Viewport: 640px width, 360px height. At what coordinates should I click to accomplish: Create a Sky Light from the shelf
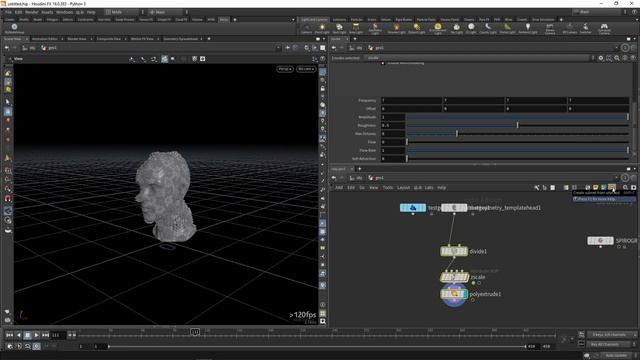click(456, 29)
